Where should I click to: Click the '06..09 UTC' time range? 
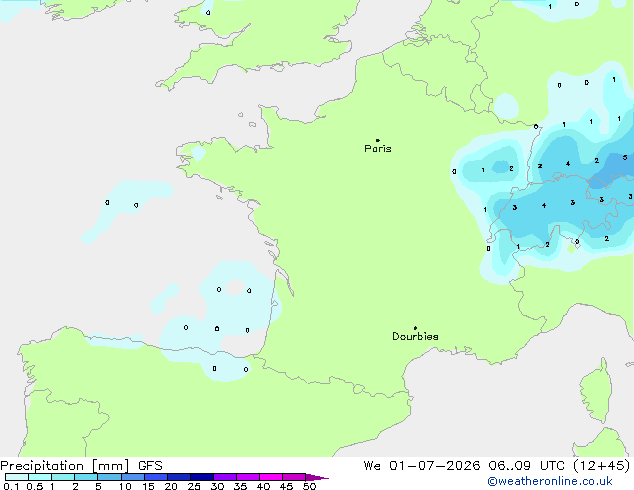[526, 466]
